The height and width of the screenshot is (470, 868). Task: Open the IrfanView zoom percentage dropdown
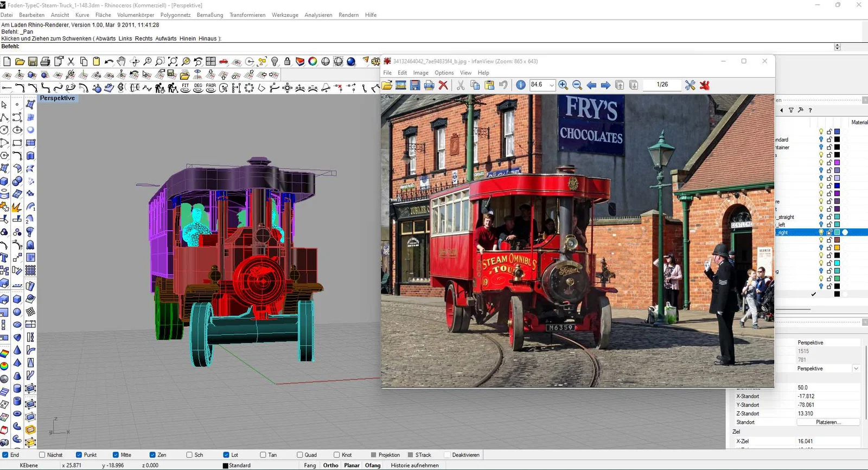552,85
